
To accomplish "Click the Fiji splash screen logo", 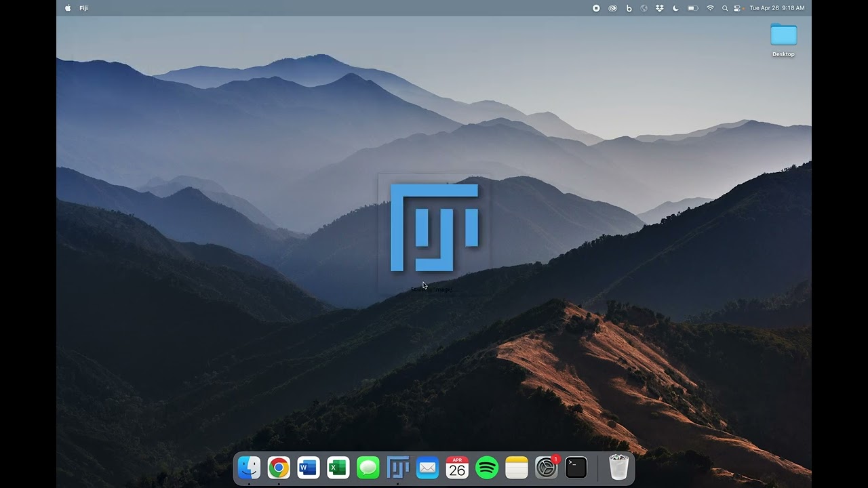I will tap(434, 228).
